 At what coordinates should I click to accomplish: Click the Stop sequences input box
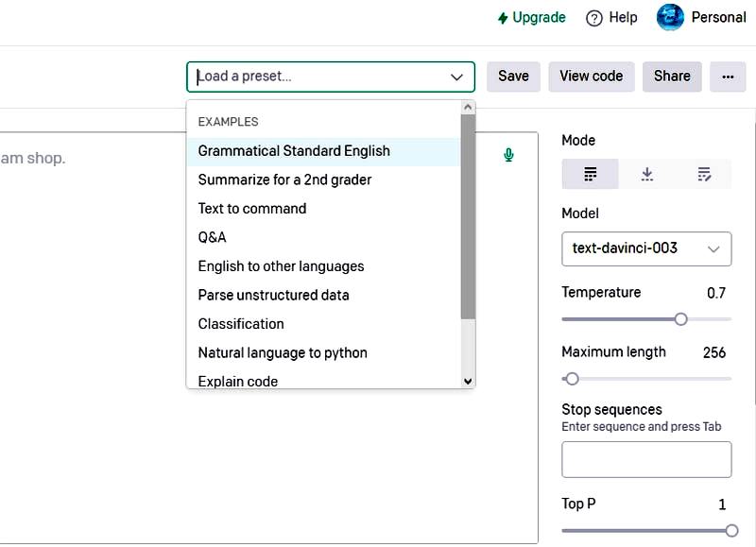click(646, 459)
